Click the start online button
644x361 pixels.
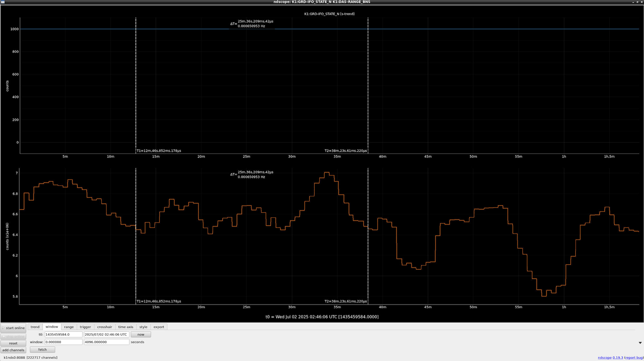tap(13, 328)
